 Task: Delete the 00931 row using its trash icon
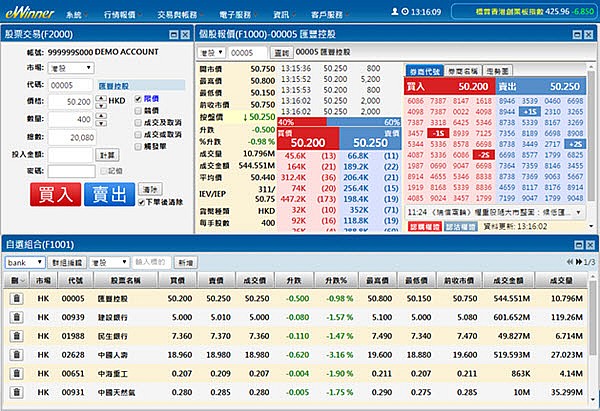click(x=16, y=392)
